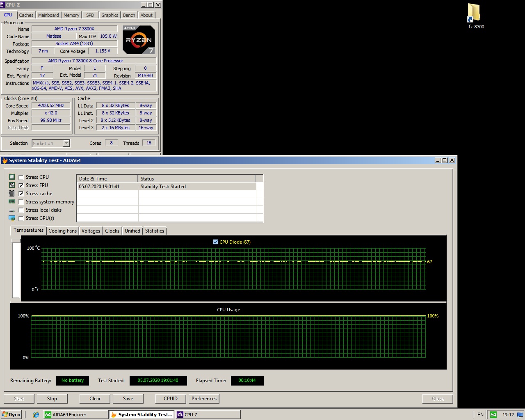Switch to the Caches tab in CPU-Z

pyautogui.click(x=26, y=15)
